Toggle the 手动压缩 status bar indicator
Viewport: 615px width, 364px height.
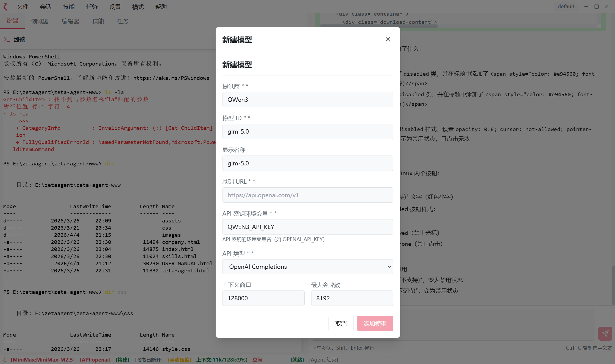[179, 360]
